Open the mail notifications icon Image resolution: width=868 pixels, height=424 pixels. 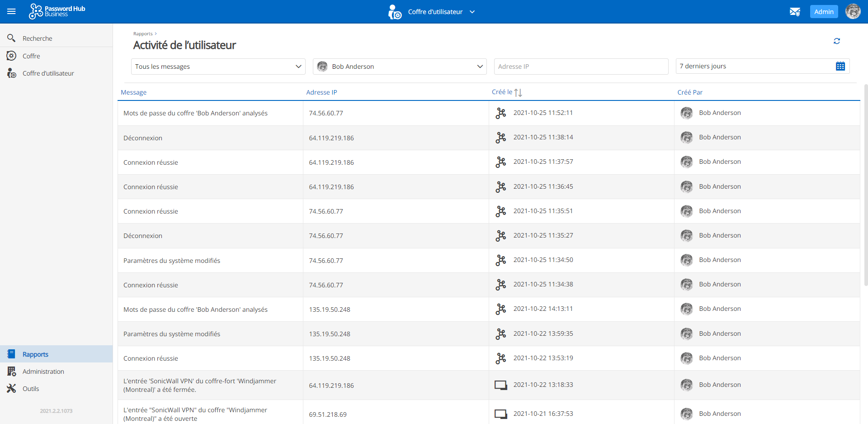point(795,12)
